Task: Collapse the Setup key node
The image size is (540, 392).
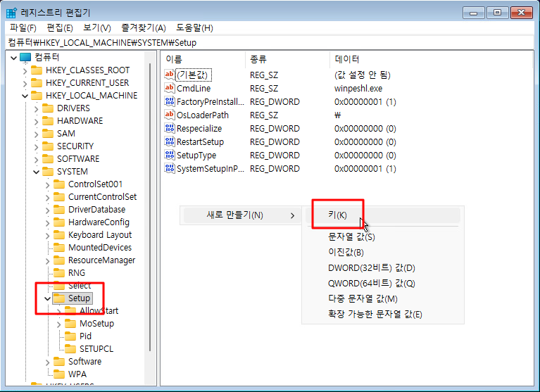Action: click(48, 298)
